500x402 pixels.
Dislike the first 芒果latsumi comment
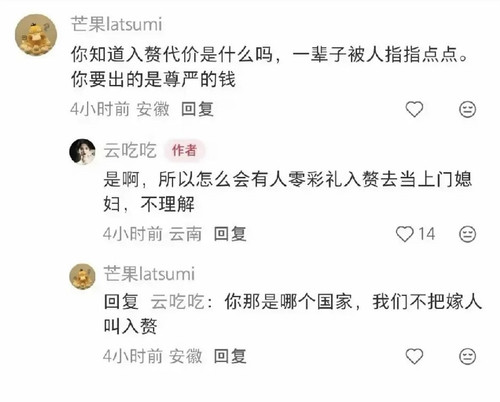[x=467, y=109]
